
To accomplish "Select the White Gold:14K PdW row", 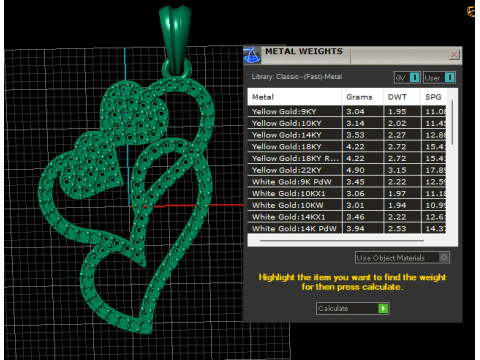I will point(347,228).
